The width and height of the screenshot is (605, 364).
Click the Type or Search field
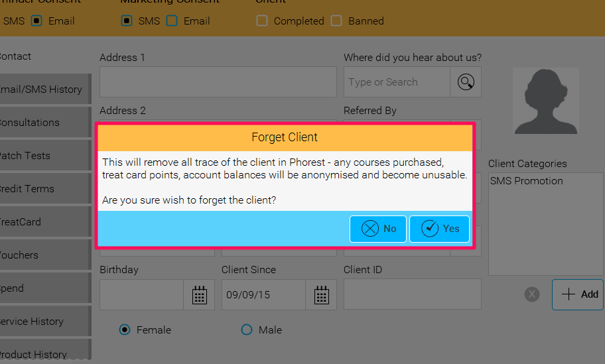click(397, 82)
